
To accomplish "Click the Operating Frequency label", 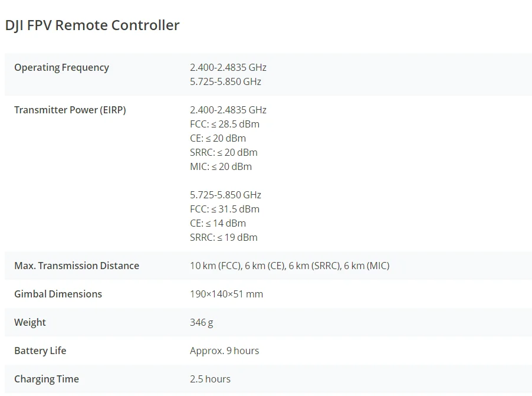I will click(61, 67).
